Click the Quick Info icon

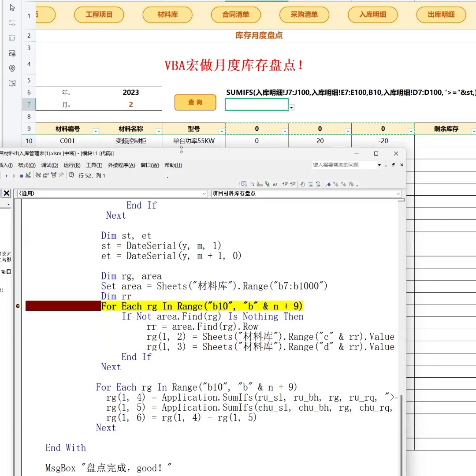(x=260, y=184)
